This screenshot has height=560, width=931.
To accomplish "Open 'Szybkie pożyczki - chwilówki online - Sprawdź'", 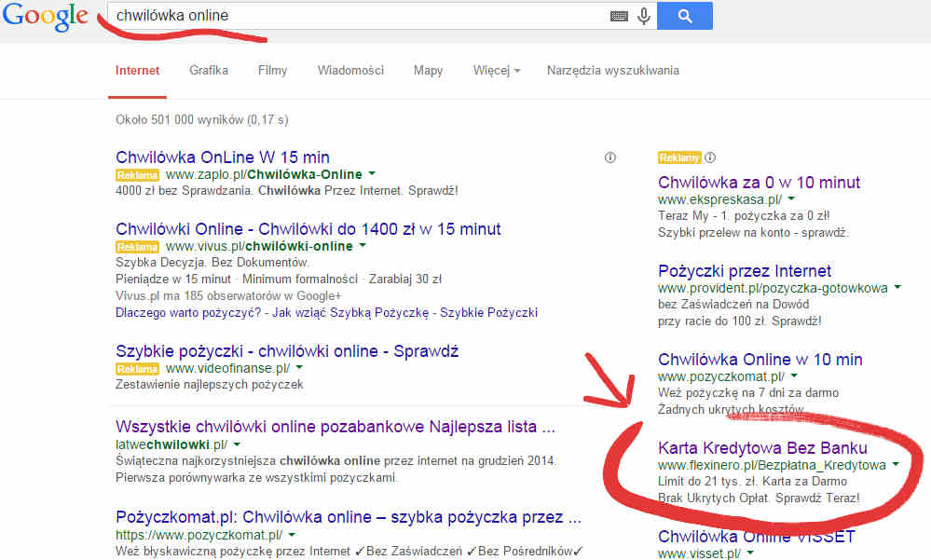I will point(287,351).
